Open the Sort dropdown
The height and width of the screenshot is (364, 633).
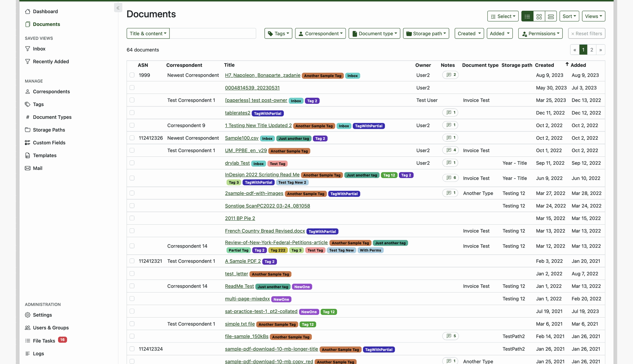[569, 16]
